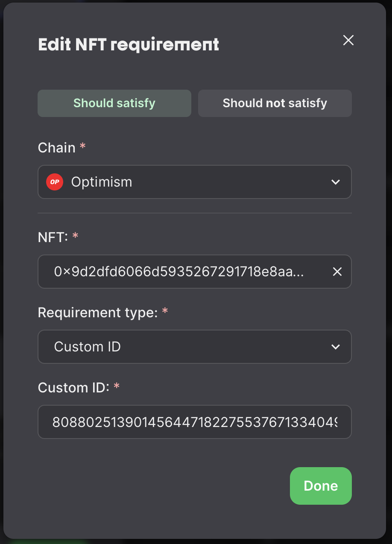The height and width of the screenshot is (544, 392).
Task: Click the Chain dropdown chevron arrow
Action: (x=336, y=182)
